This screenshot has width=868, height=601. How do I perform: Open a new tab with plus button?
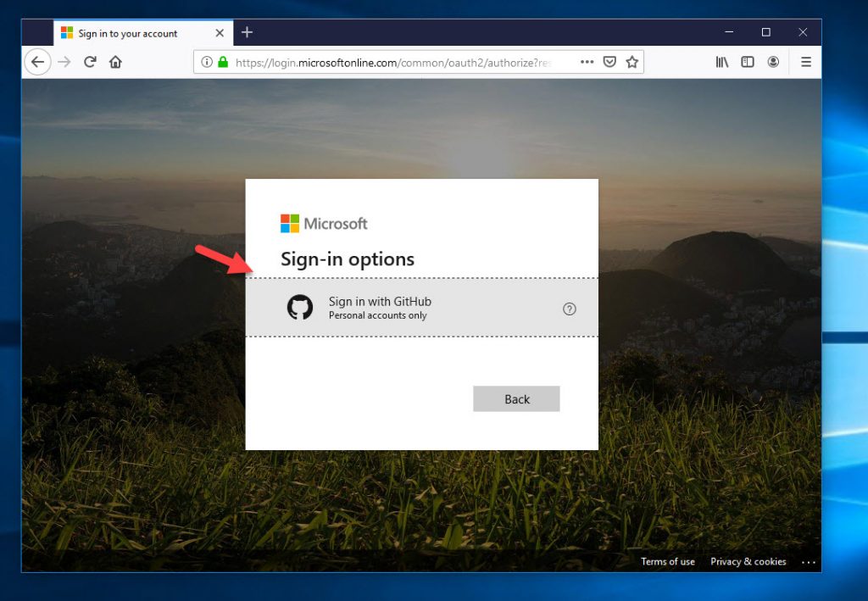[x=247, y=32]
